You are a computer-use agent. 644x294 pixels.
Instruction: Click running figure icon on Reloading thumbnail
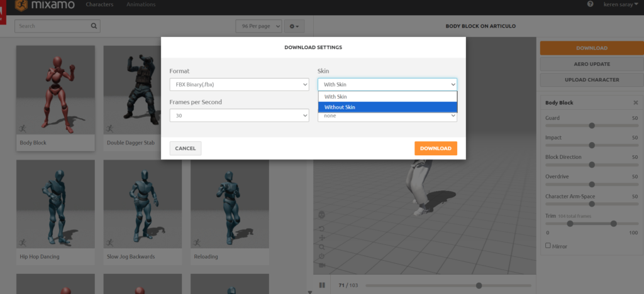tap(197, 242)
